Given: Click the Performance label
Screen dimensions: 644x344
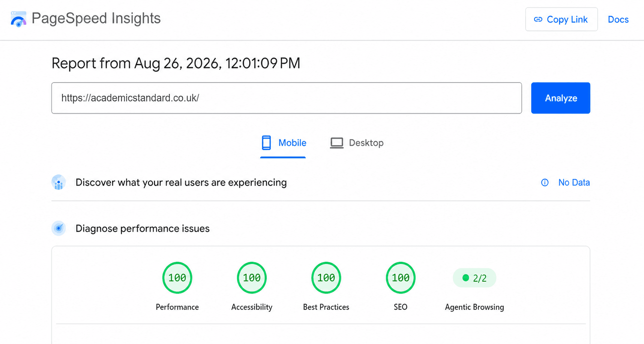Looking at the screenshot, I should click(x=177, y=307).
